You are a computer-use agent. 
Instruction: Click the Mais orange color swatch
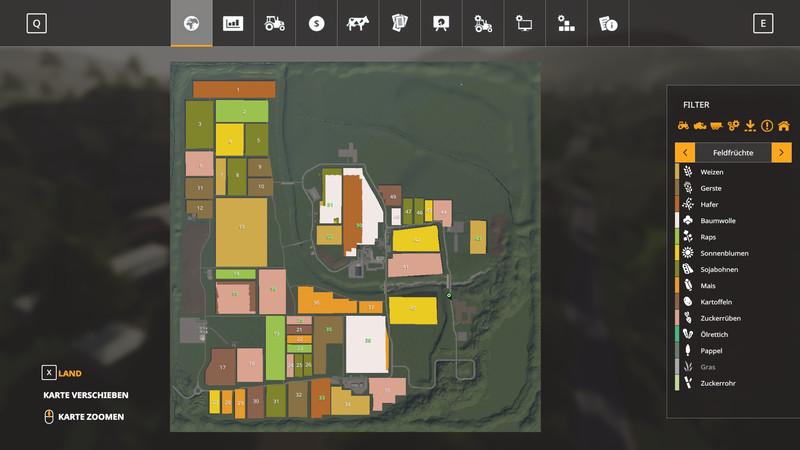click(x=676, y=286)
